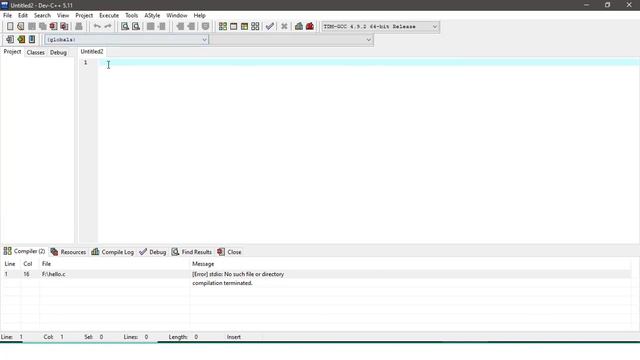640x360 pixels.
Task: Click the greyed shield-shaped toolbar icon
Action: coord(205,27)
